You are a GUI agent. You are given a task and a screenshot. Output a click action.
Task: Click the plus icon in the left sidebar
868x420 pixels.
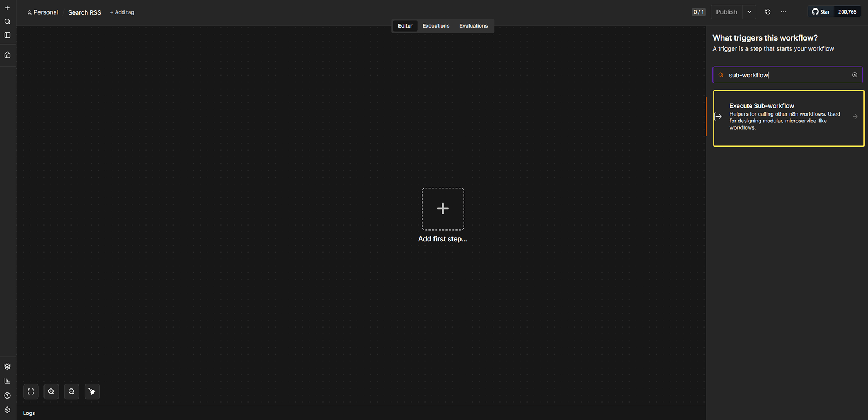7,8
